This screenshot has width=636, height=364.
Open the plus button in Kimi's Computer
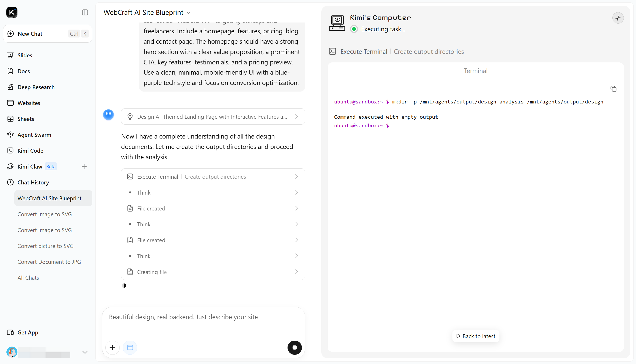tap(618, 18)
